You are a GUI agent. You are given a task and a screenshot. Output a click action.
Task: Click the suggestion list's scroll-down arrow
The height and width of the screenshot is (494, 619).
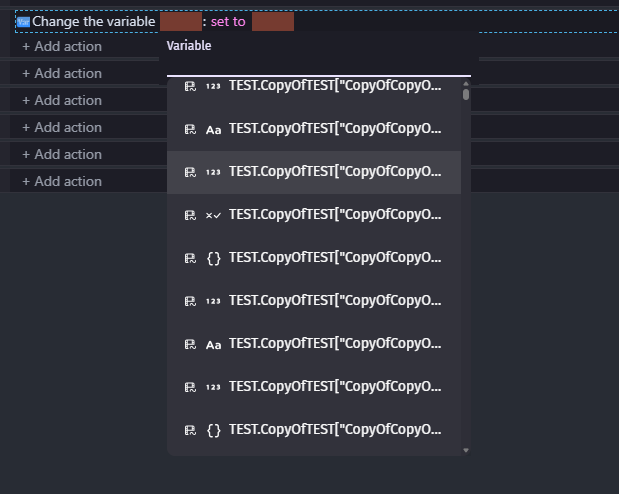tap(466, 450)
